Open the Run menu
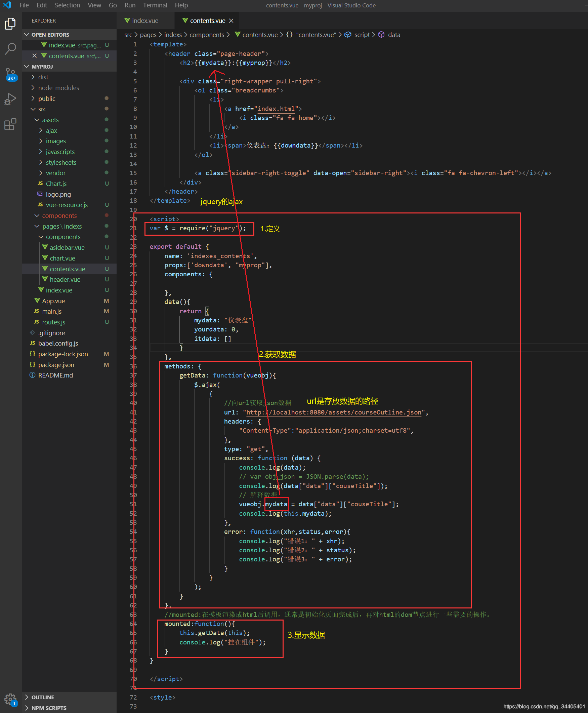The image size is (588, 713). click(x=130, y=5)
